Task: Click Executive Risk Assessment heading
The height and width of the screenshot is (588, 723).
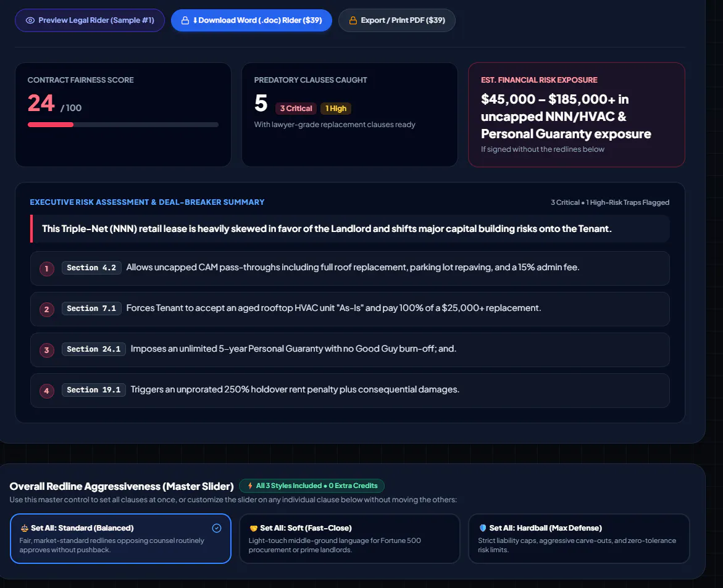Action: tap(147, 202)
